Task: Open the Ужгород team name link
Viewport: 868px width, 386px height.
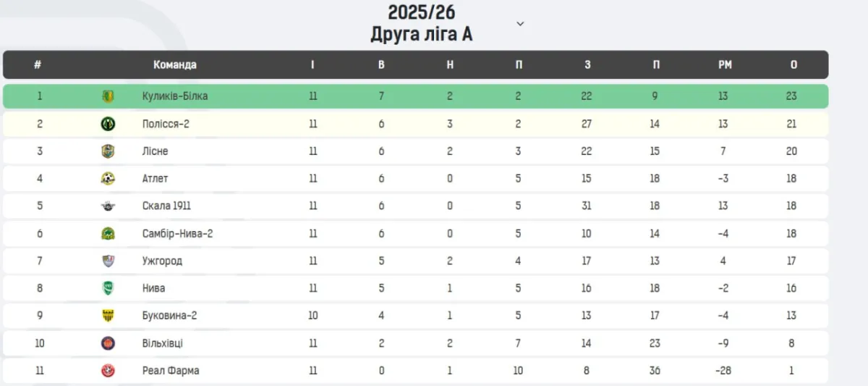Action: pos(162,261)
